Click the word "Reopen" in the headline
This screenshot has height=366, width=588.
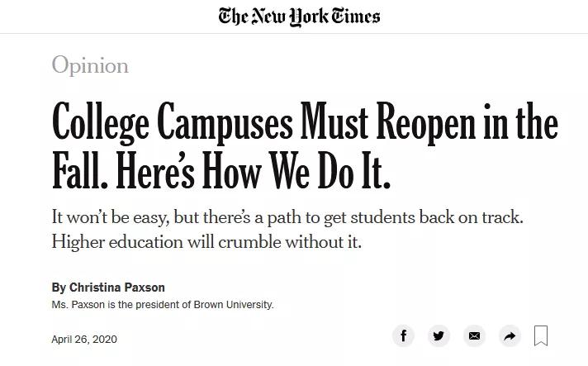[426, 124]
